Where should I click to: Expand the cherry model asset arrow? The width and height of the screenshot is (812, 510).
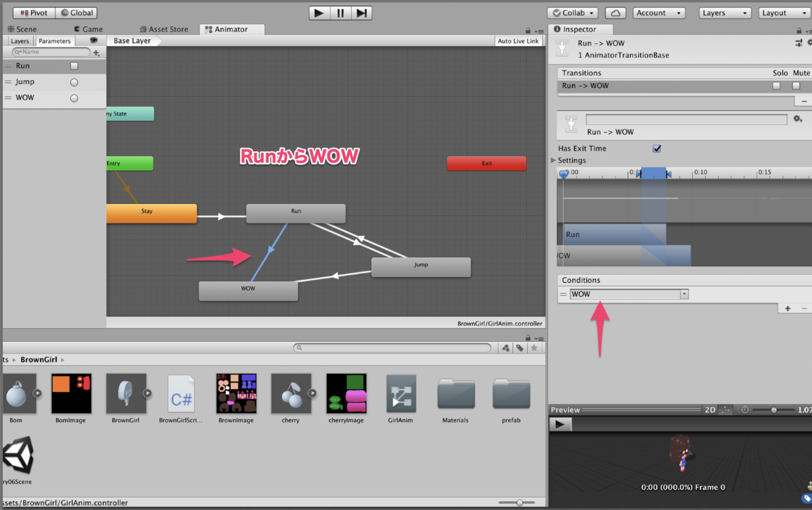coord(313,393)
